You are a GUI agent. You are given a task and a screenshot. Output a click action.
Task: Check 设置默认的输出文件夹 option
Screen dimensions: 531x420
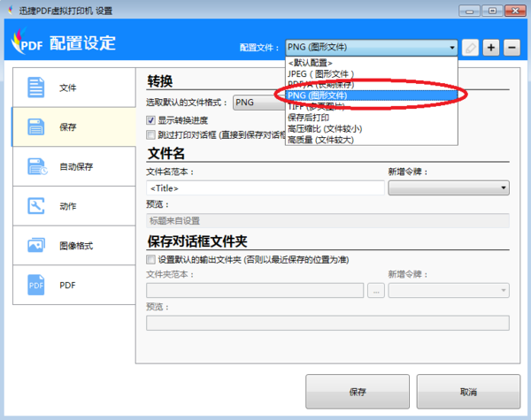coord(150,260)
